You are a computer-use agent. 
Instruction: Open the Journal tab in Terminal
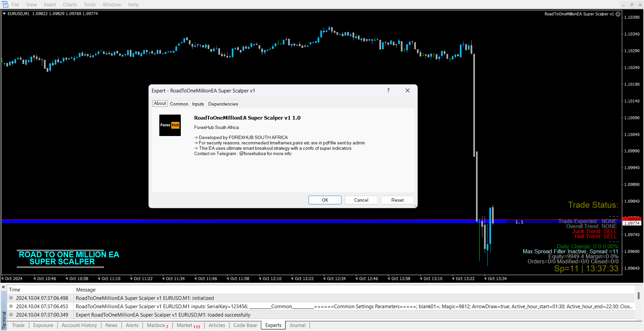coord(297,325)
